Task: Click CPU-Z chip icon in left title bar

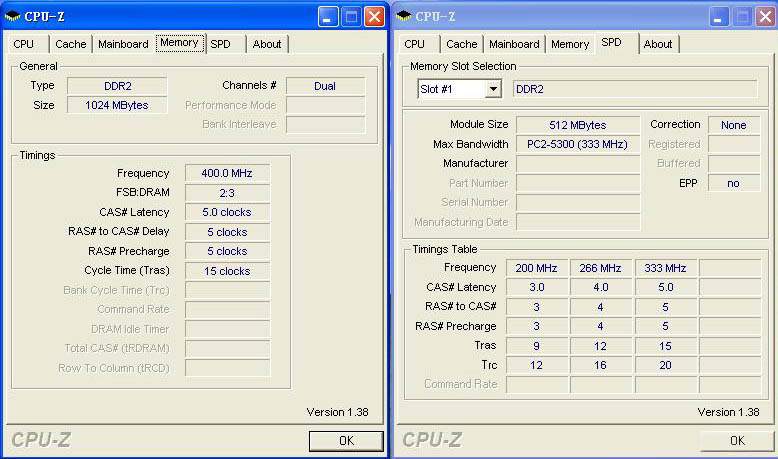Action: tap(12, 16)
